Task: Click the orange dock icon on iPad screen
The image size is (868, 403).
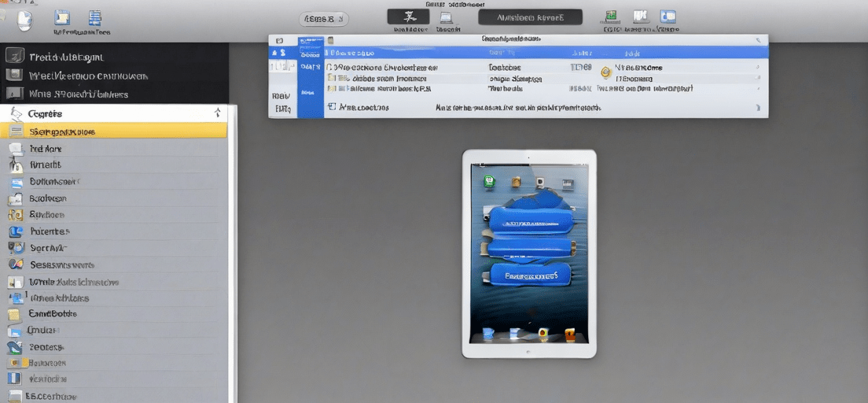Action: (x=569, y=333)
